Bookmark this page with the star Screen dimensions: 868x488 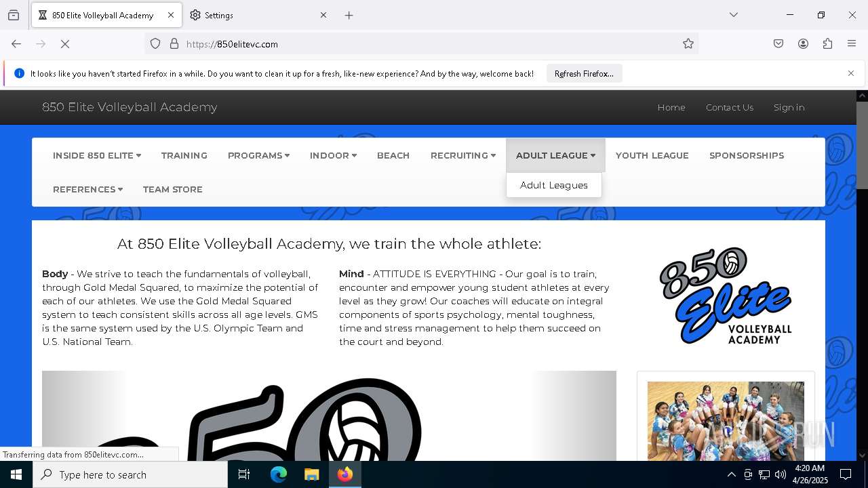point(688,44)
